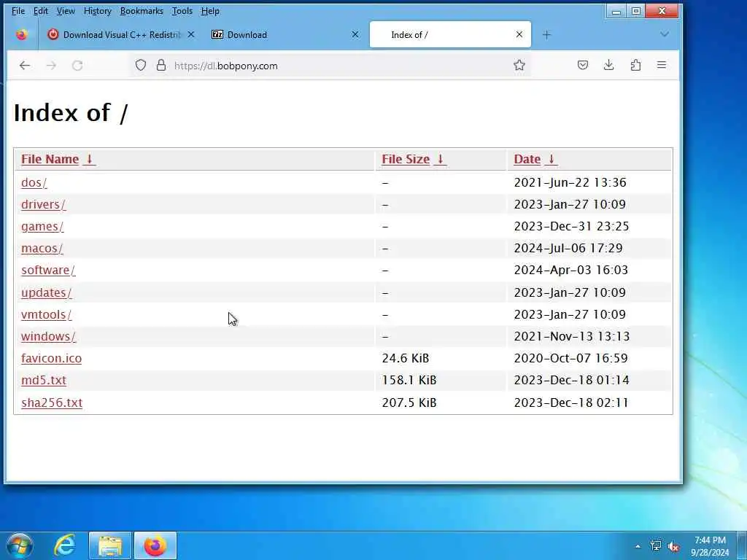This screenshot has height=560, width=747.
Task: Open a new tab with the plus button
Action: pyautogui.click(x=546, y=35)
